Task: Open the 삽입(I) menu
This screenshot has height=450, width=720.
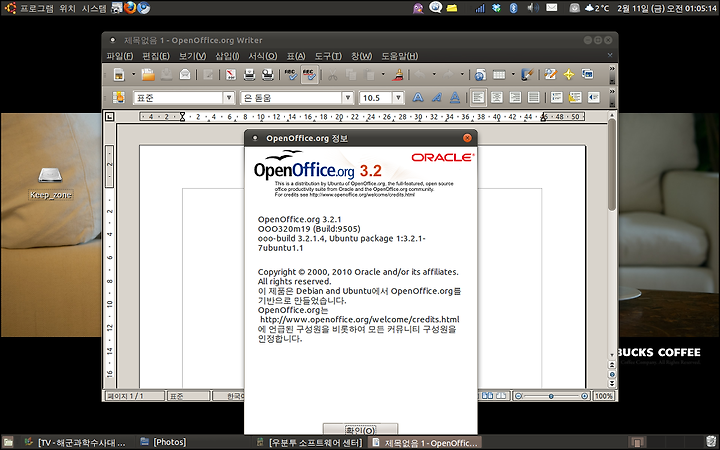Action: click(227, 56)
